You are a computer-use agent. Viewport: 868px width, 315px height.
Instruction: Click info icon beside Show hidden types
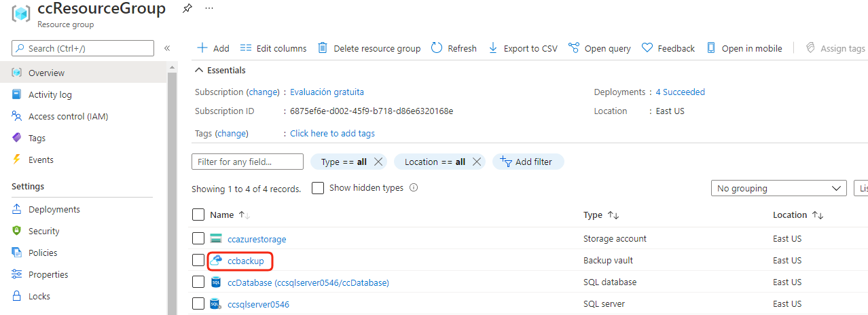pyautogui.click(x=414, y=188)
